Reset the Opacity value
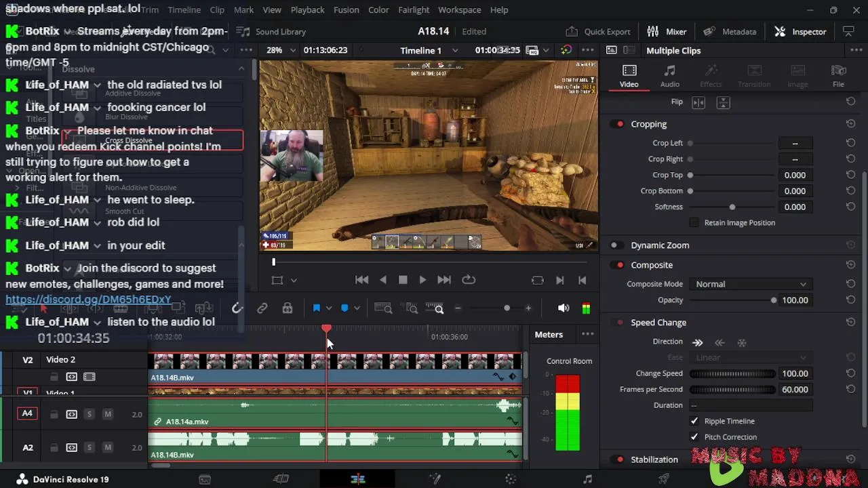 [850, 300]
